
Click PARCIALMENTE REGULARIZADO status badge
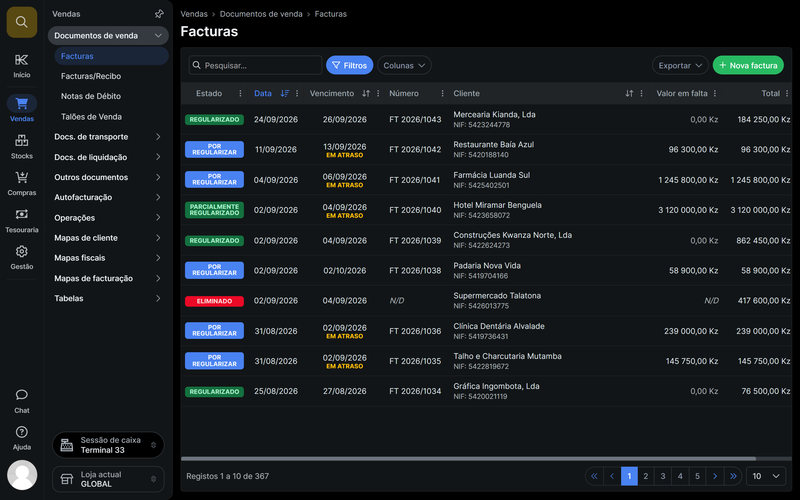pyautogui.click(x=214, y=210)
